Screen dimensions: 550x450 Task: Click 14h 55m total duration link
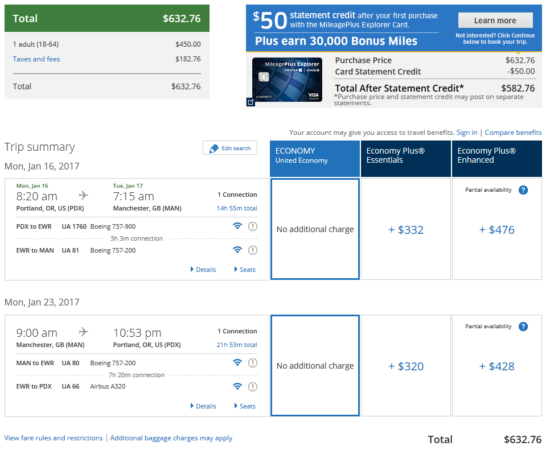click(237, 208)
